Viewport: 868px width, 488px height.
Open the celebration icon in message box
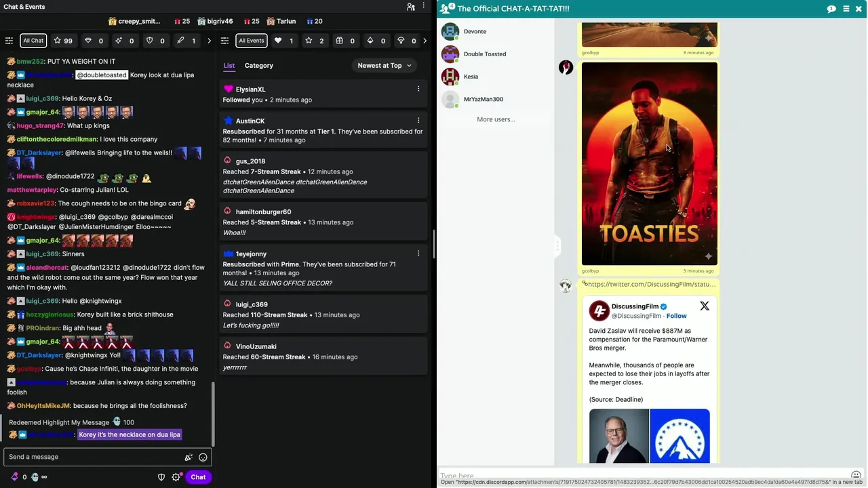(189, 457)
